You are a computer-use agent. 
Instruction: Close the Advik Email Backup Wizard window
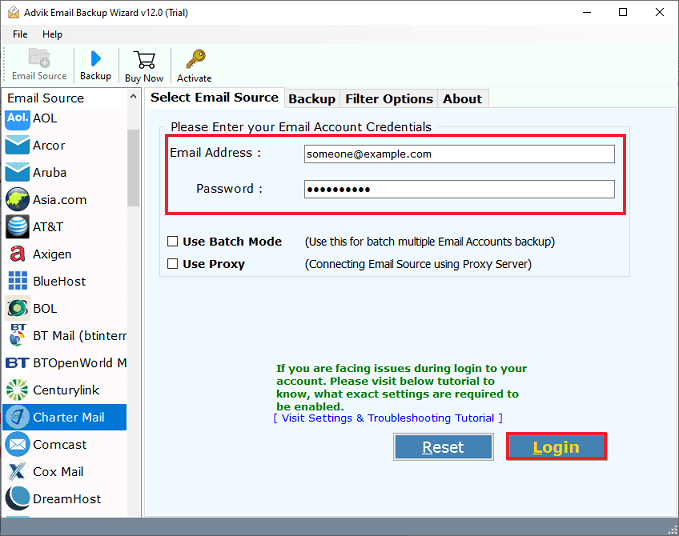tap(660, 12)
